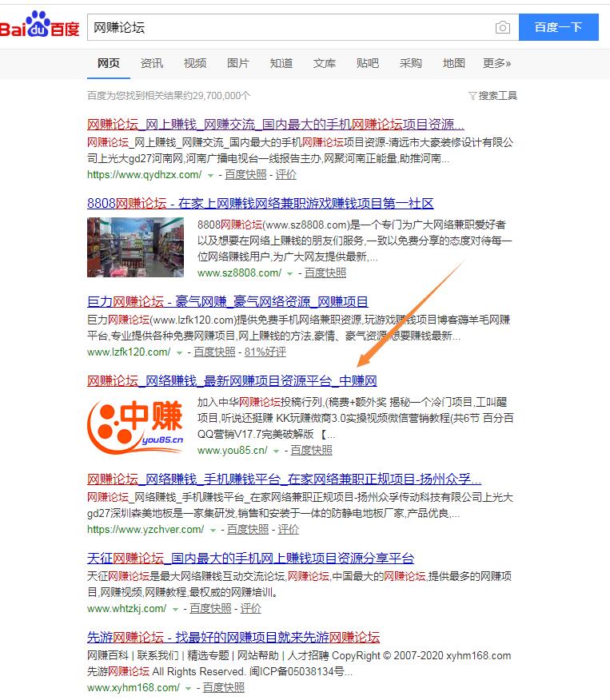Image resolution: width=610 pixels, height=700 pixels.
Task: Switch to the 视频 tab
Action: pyautogui.click(x=195, y=63)
